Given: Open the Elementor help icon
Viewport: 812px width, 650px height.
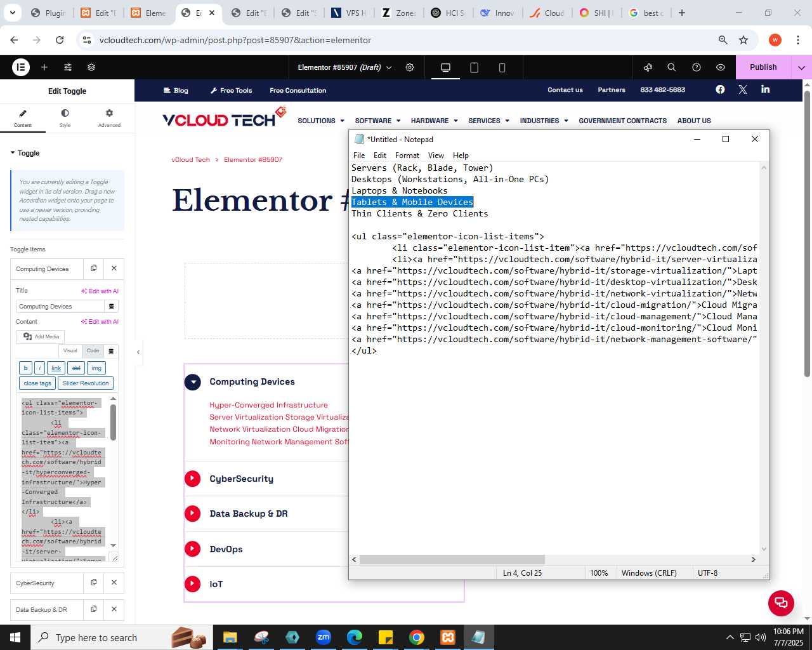Looking at the screenshot, I should pos(697,67).
